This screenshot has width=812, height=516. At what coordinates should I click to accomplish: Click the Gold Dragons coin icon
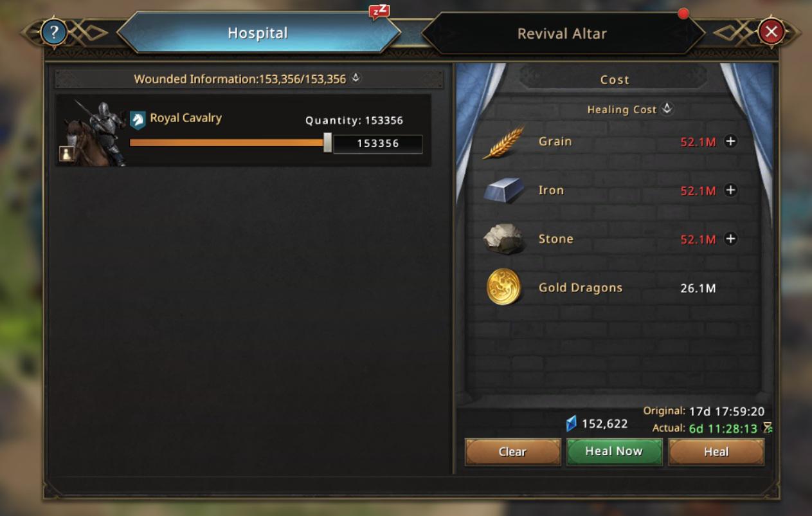click(x=503, y=287)
